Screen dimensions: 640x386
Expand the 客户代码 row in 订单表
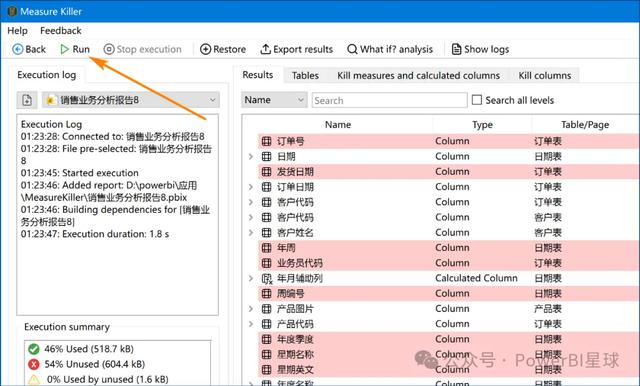point(251,202)
